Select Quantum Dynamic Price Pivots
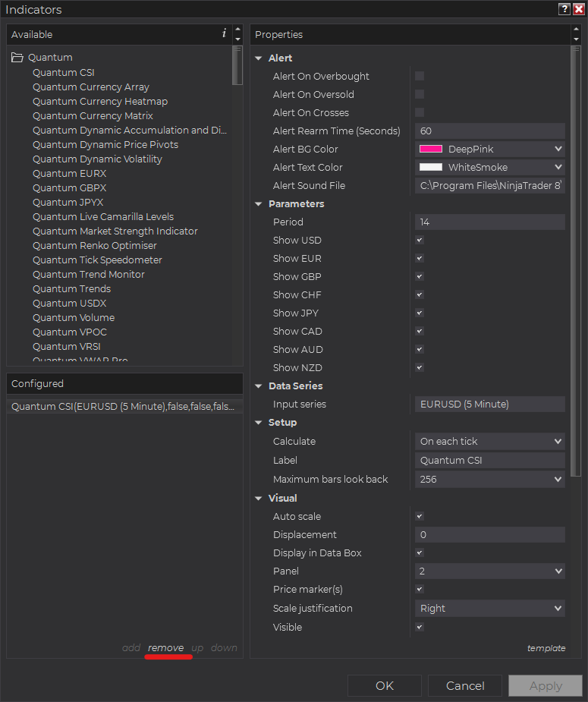 pos(105,145)
